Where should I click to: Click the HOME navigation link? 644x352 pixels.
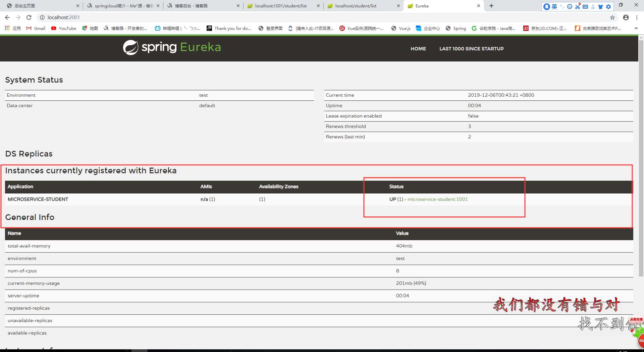[x=418, y=49]
